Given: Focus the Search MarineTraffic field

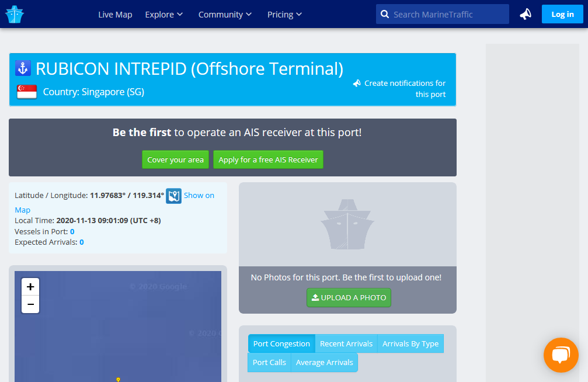Looking at the screenshot, I should click(443, 14).
